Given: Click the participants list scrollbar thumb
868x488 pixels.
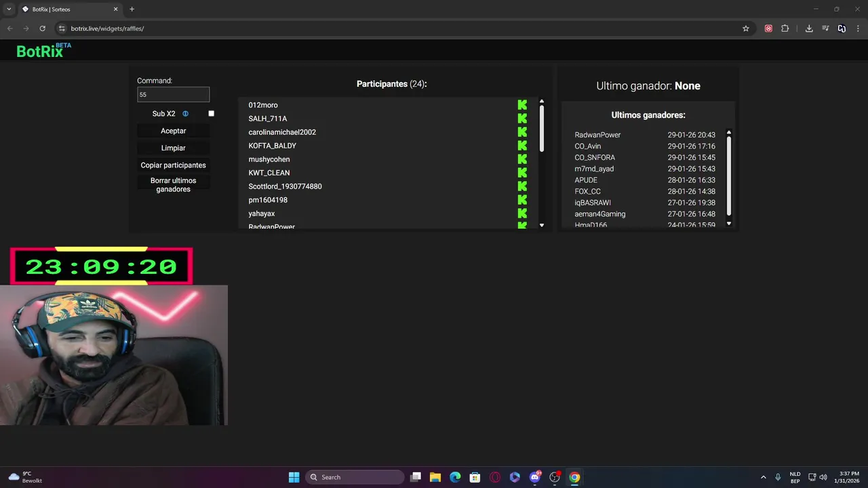Looking at the screenshot, I should 541,128.
